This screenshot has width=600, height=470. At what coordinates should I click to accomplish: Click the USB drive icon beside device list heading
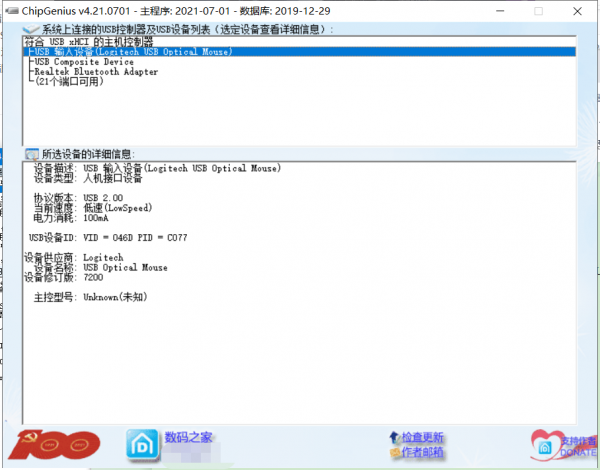coord(31,29)
